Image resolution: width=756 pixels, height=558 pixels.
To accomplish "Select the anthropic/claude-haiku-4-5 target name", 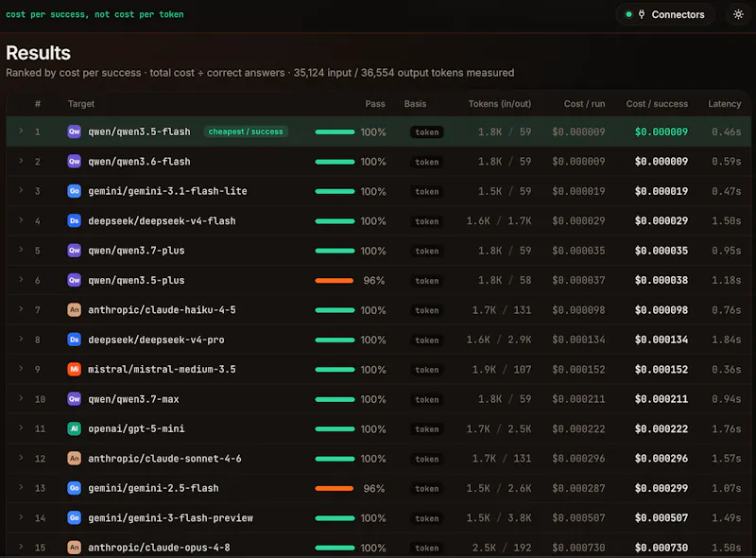I will 162,310.
